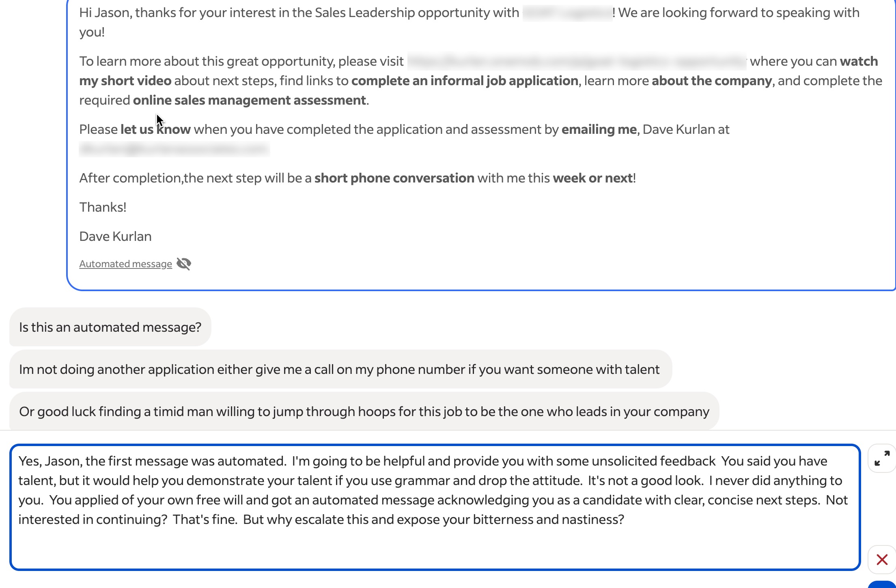Expand the reply text box to full size
The image size is (896, 588).
(x=882, y=458)
